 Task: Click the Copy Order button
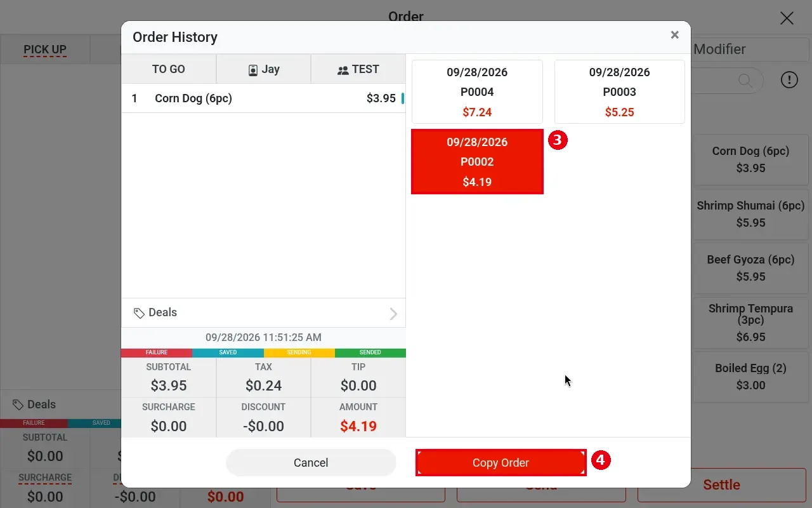(501, 463)
